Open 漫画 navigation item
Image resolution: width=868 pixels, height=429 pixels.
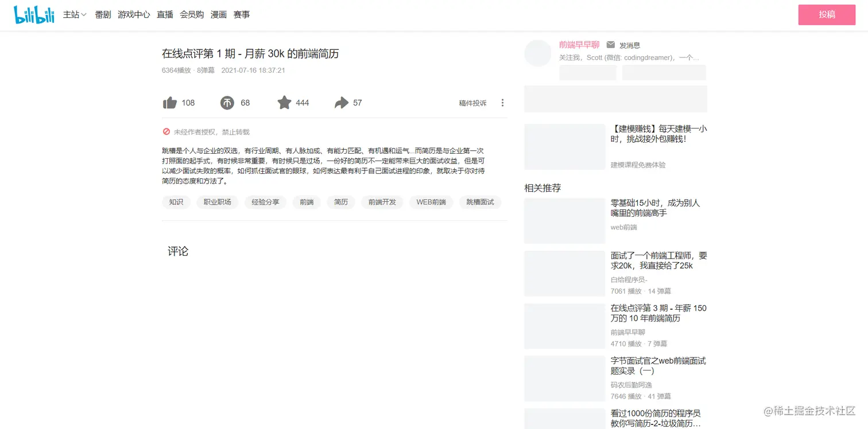click(x=219, y=14)
